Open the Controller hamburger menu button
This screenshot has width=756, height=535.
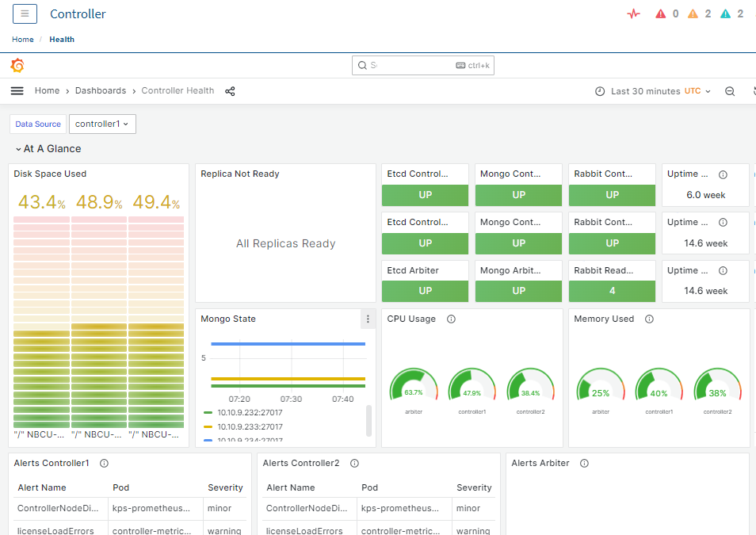[25, 13]
